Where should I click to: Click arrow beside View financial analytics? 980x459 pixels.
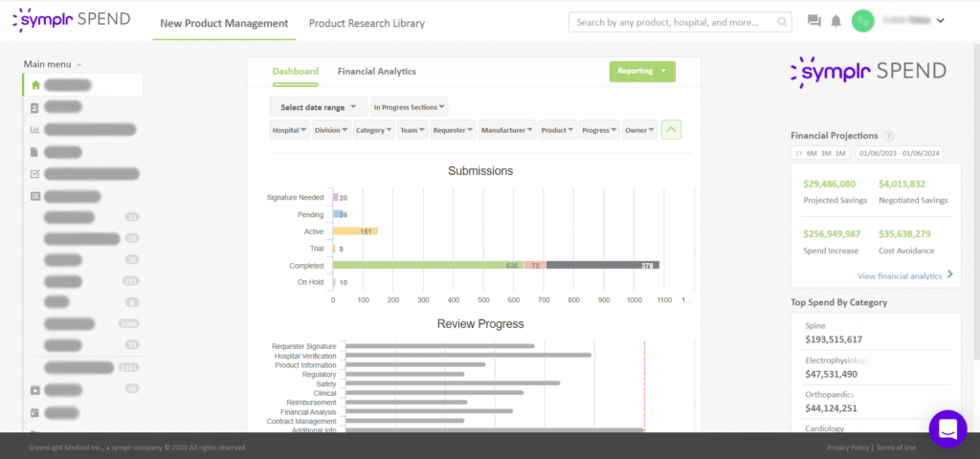coord(950,274)
